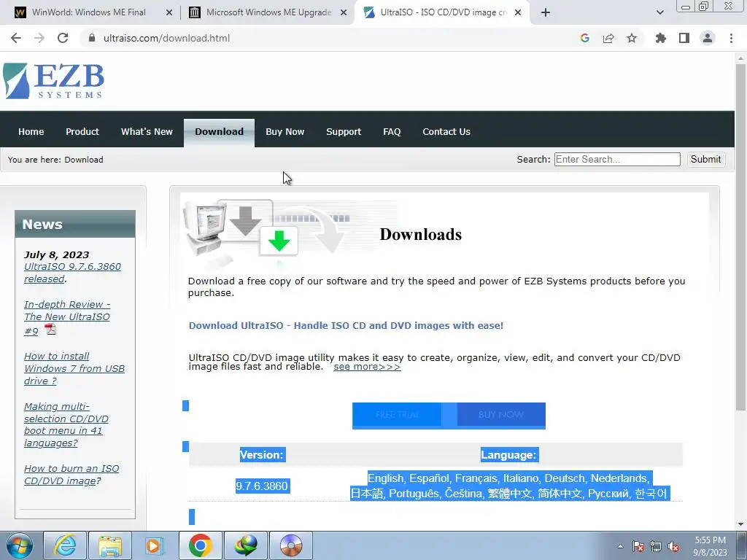Click the scrollbar down arrow
Viewport: 747px width, 560px height.
point(740,524)
